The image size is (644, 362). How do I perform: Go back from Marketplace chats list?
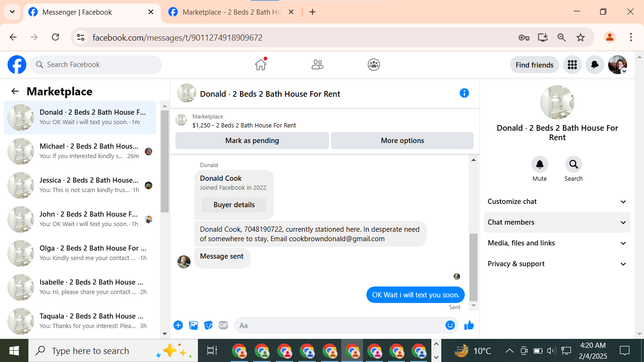(x=15, y=92)
